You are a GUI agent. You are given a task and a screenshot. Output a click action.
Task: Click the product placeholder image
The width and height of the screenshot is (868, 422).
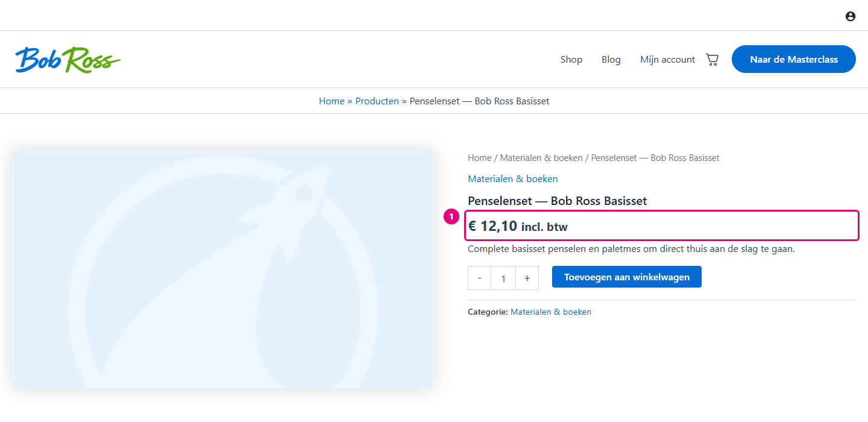tap(223, 269)
